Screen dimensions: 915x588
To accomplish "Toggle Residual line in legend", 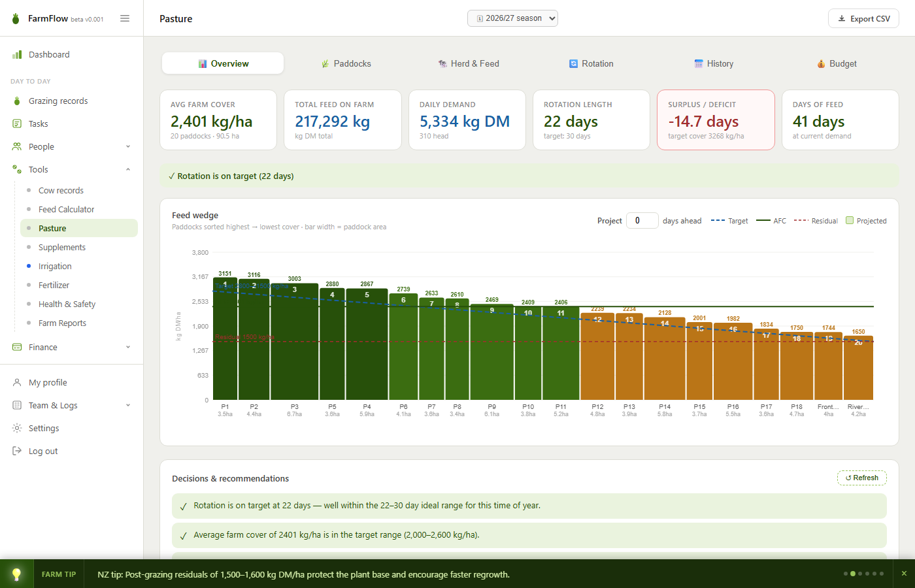I will click(x=816, y=221).
